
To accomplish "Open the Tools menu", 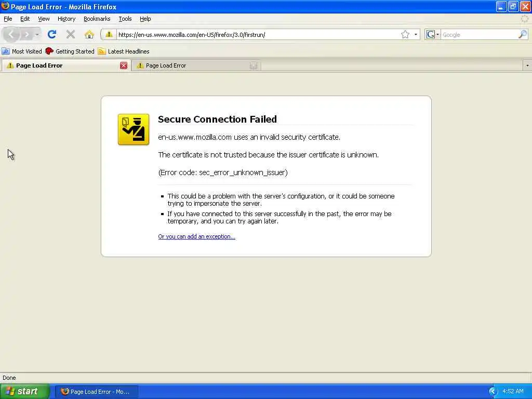I will point(125,19).
